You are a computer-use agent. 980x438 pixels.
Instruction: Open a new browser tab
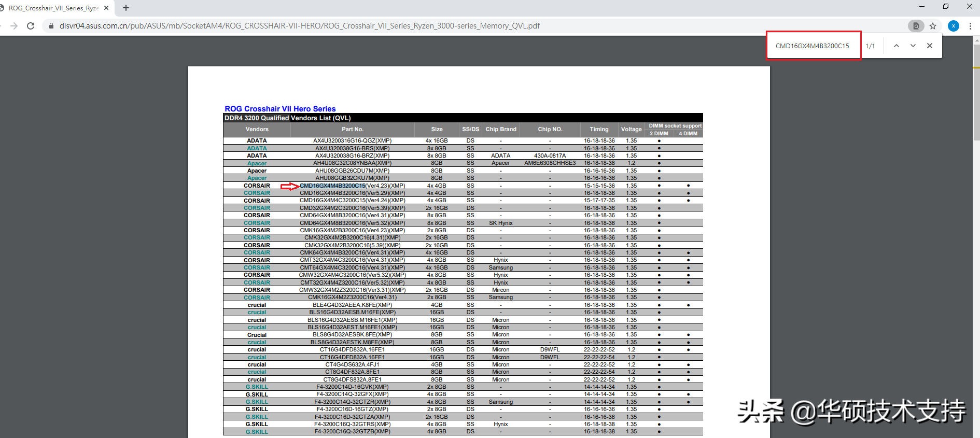[126, 8]
